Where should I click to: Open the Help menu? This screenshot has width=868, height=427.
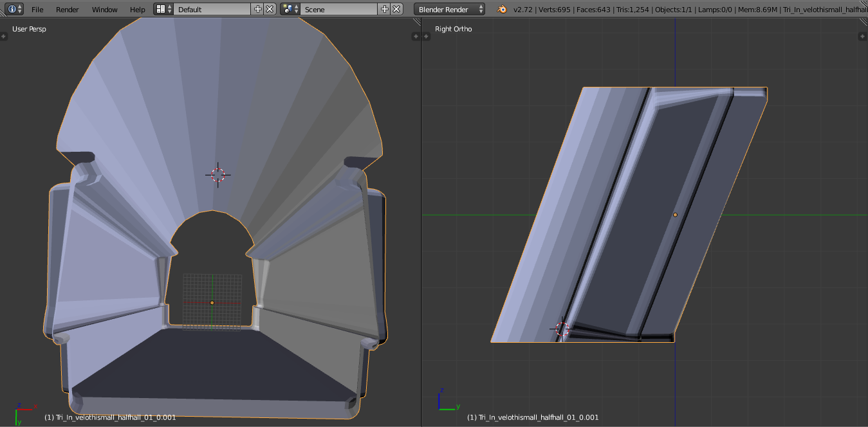click(x=137, y=10)
